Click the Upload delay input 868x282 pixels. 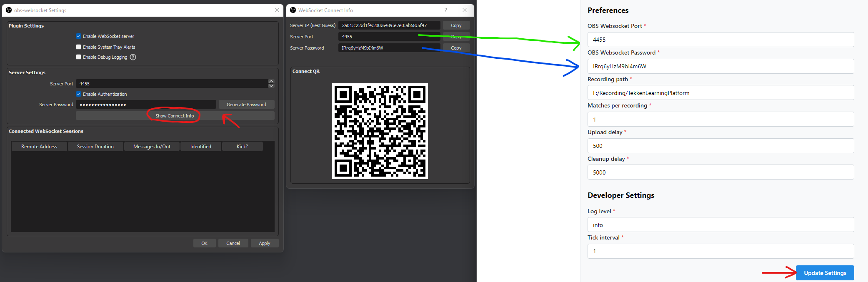pyautogui.click(x=720, y=146)
